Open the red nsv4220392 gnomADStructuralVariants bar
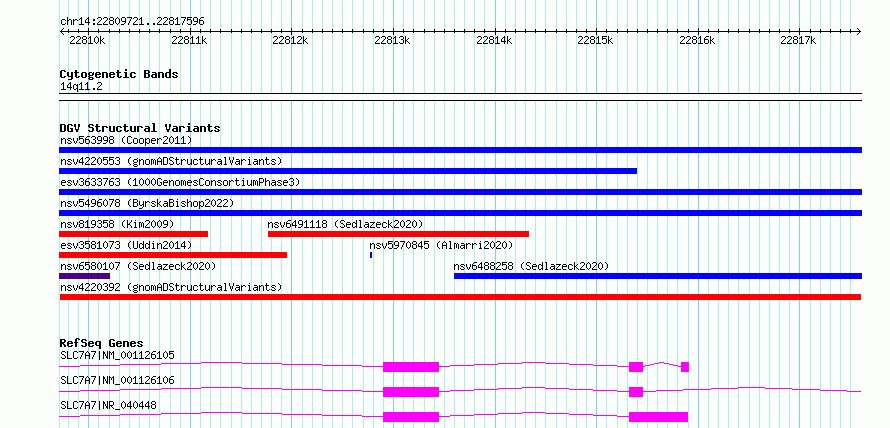 (x=460, y=297)
